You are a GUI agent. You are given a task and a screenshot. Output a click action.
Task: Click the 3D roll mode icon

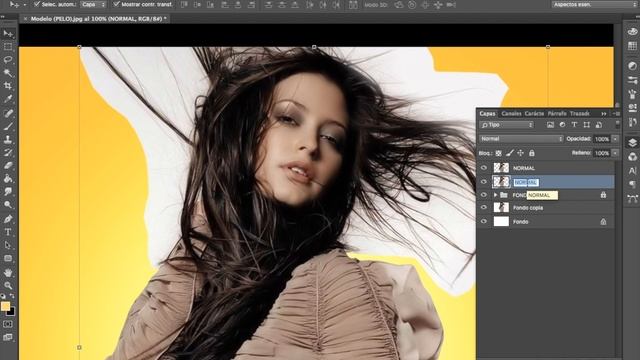412,5
